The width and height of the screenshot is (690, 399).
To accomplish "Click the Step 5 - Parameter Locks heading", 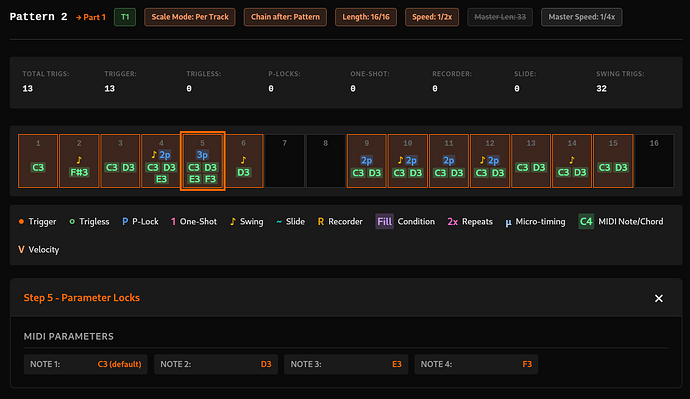I will [81, 298].
